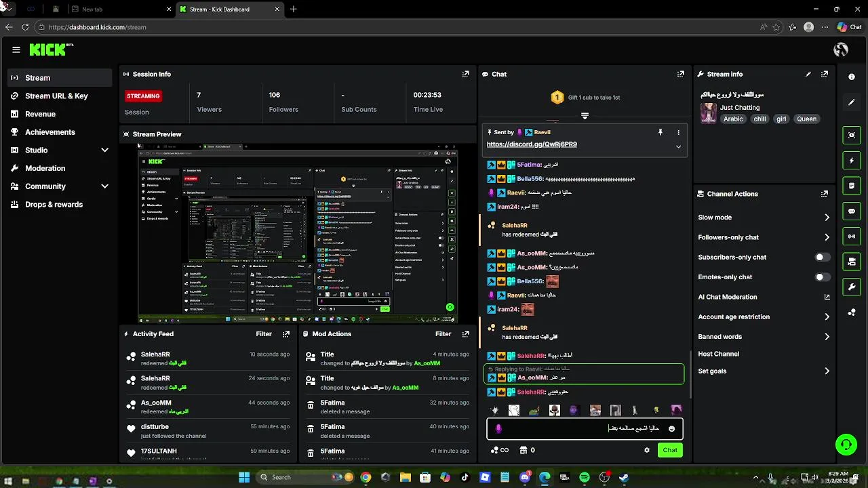
Task: Click the broadcast signal icon in right sidebar
Action: (852, 236)
